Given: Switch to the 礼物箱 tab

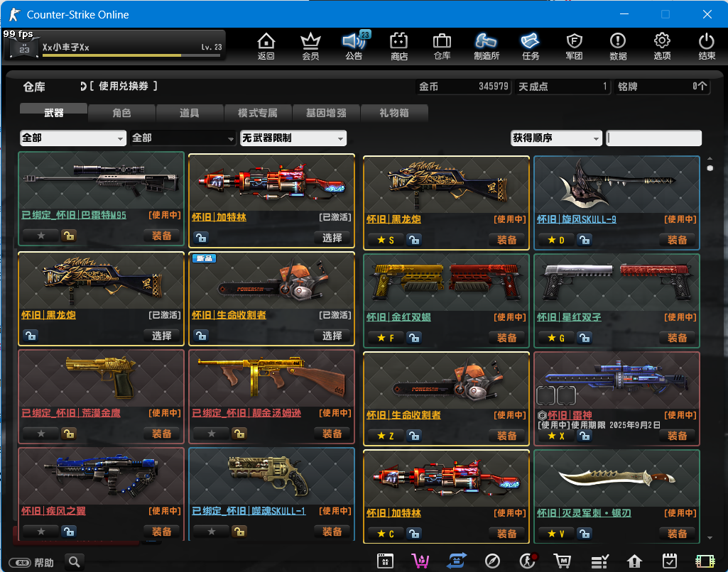Looking at the screenshot, I should point(393,113).
